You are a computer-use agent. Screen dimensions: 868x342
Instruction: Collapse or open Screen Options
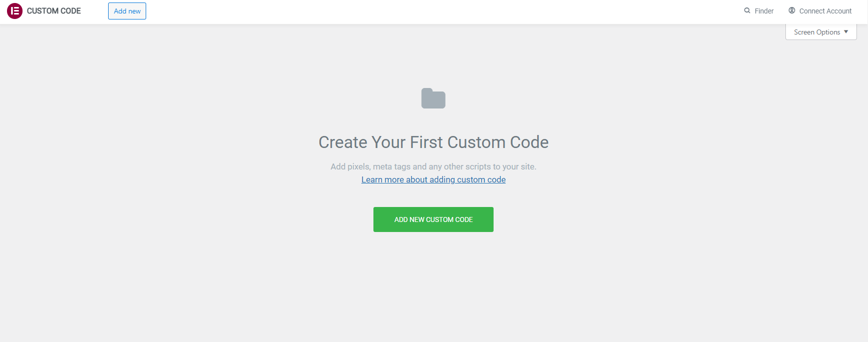(820, 31)
